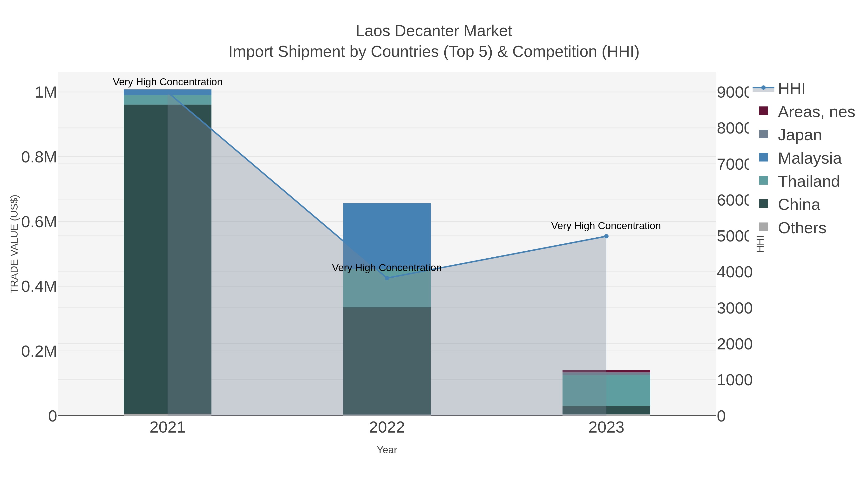Click the 5000 tick on the HHI axis
The image size is (868, 488).
point(733,236)
